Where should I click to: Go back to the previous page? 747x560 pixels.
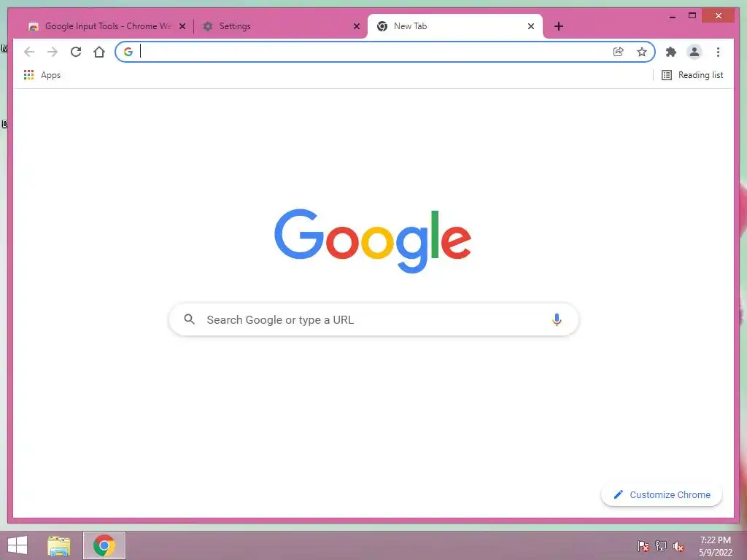(x=29, y=52)
